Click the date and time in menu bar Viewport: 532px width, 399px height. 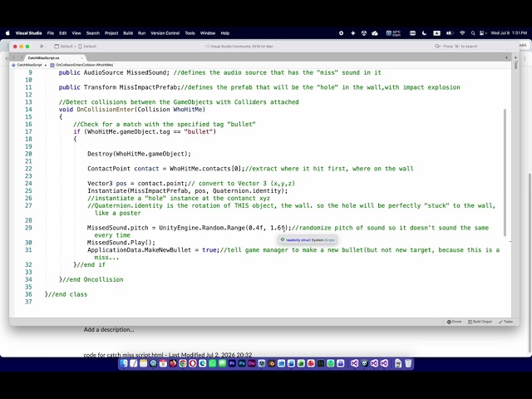click(x=509, y=33)
